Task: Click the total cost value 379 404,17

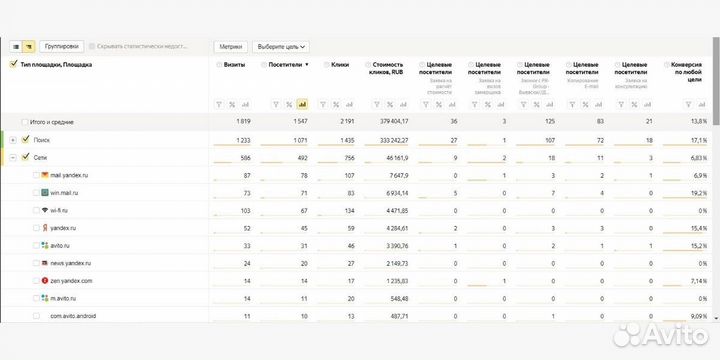Action: click(394, 122)
